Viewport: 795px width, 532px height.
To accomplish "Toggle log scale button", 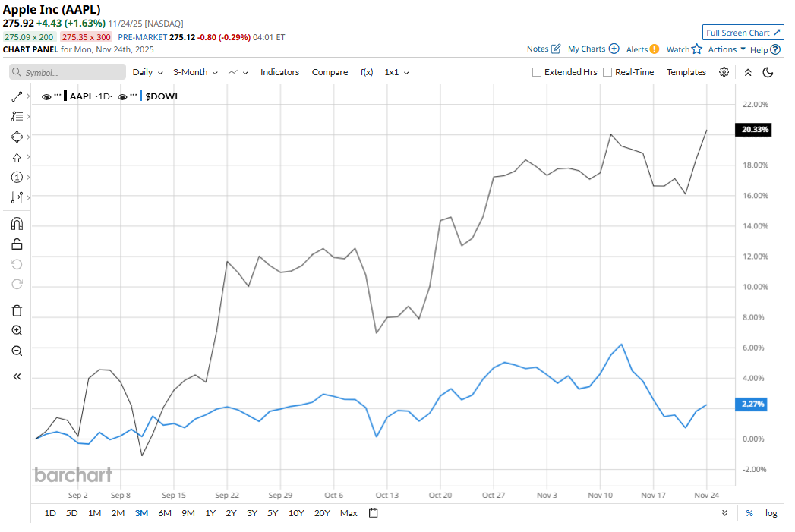I will (771, 513).
